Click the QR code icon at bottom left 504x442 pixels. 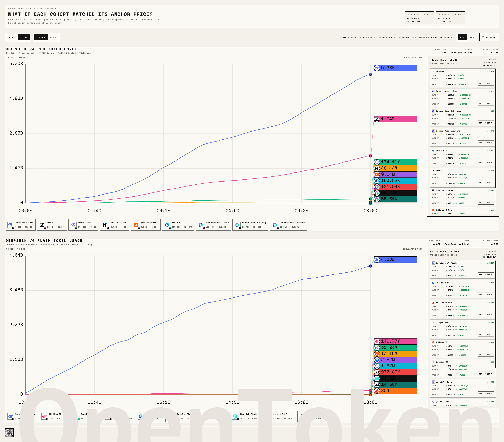tap(9, 433)
